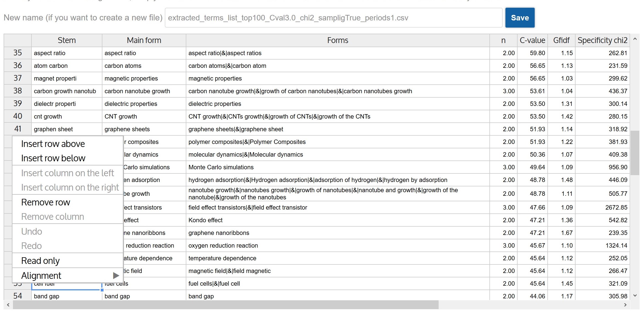Click the vertical scrollbar thumb
Viewport: 644px width, 316px height.
(x=635, y=153)
